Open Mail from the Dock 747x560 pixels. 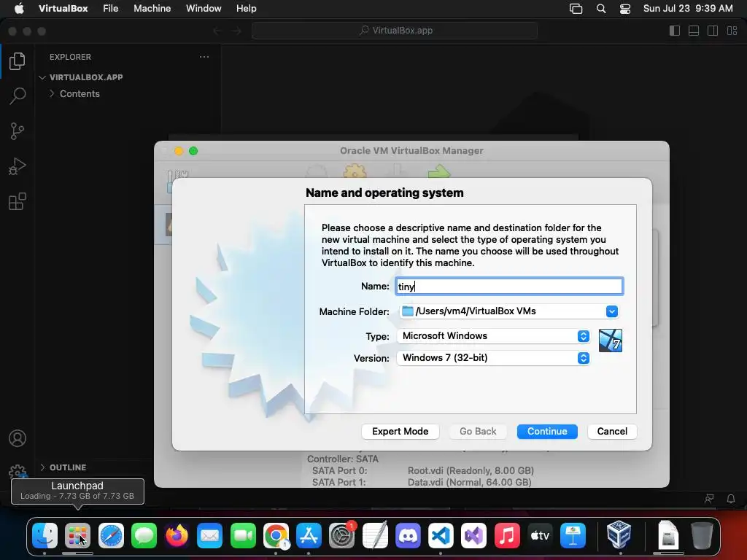click(209, 536)
